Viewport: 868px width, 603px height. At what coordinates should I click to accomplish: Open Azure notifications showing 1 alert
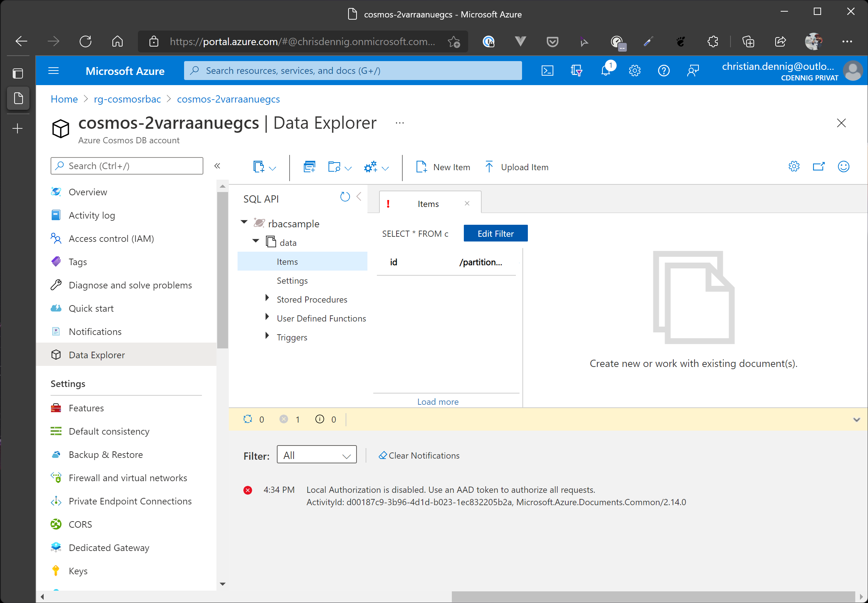(x=606, y=70)
